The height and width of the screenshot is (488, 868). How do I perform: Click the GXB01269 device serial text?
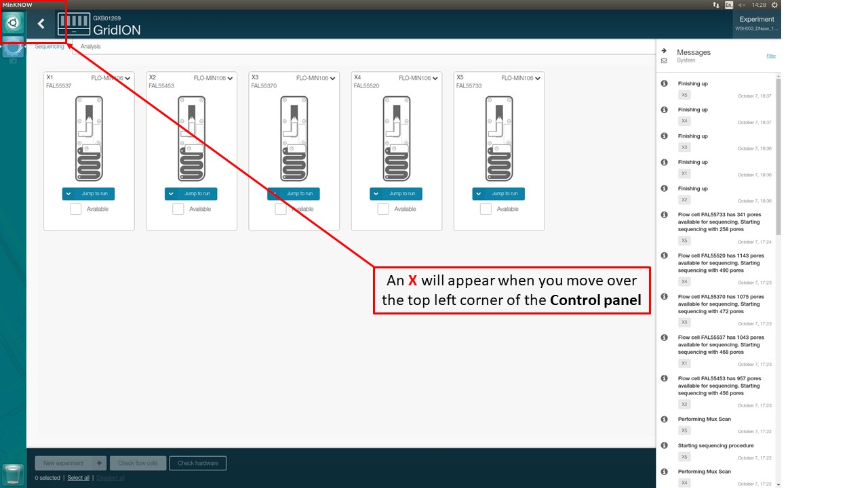(106, 18)
